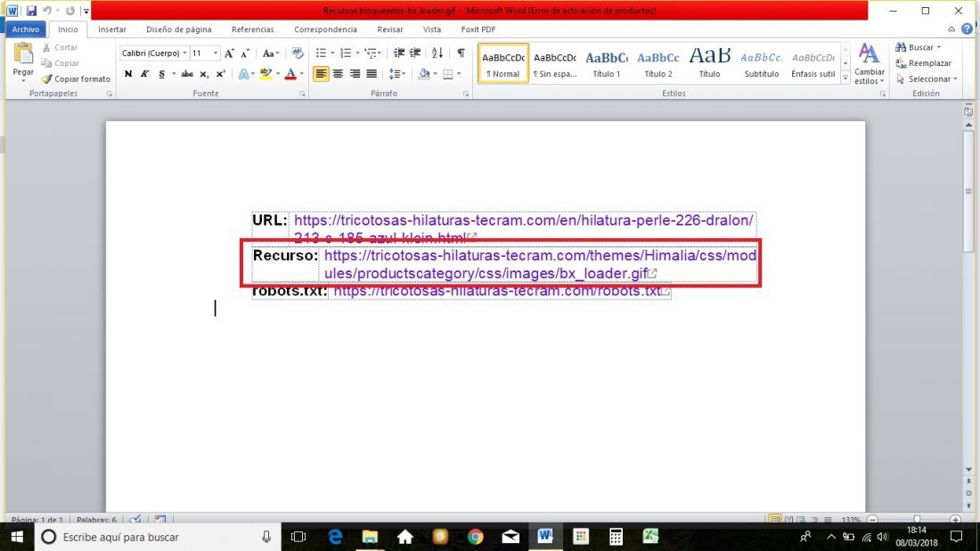Click the numbered list icon

click(x=346, y=53)
